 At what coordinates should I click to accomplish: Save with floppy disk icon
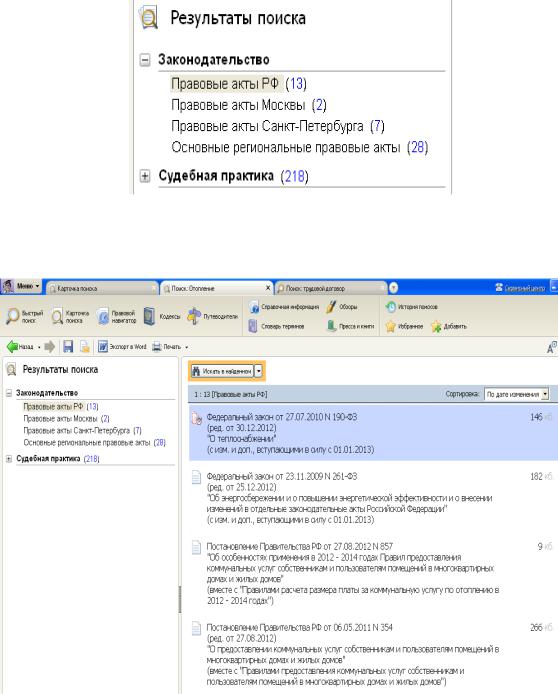click(68, 347)
